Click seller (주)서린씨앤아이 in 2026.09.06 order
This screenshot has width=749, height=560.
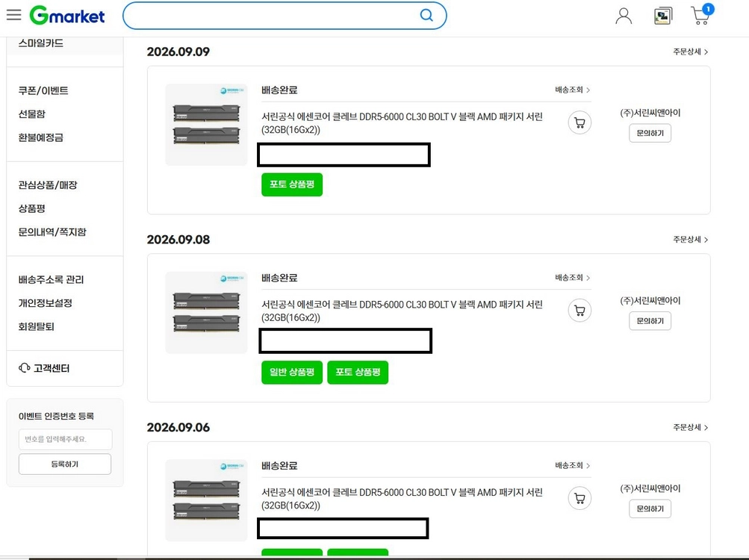point(650,488)
